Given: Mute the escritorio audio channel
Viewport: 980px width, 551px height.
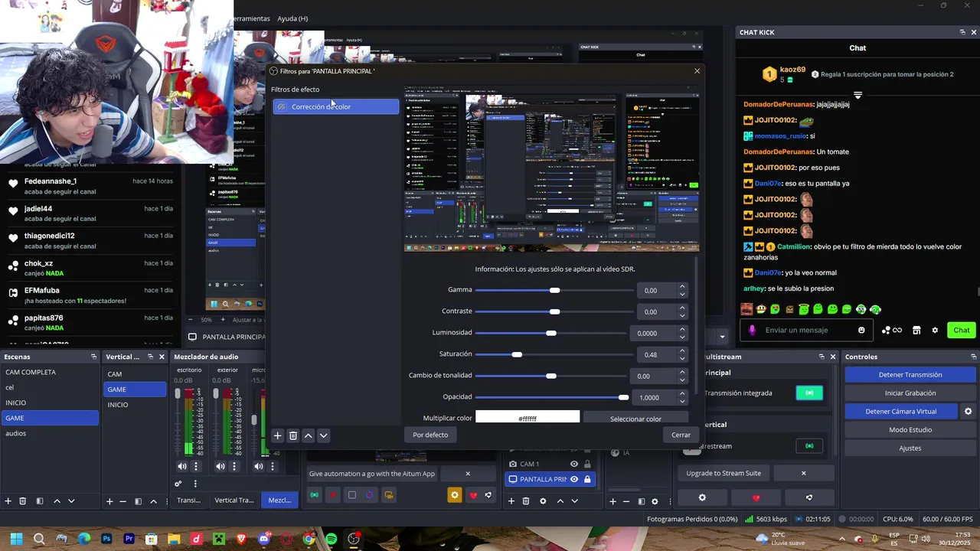Looking at the screenshot, I should click(182, 466).
